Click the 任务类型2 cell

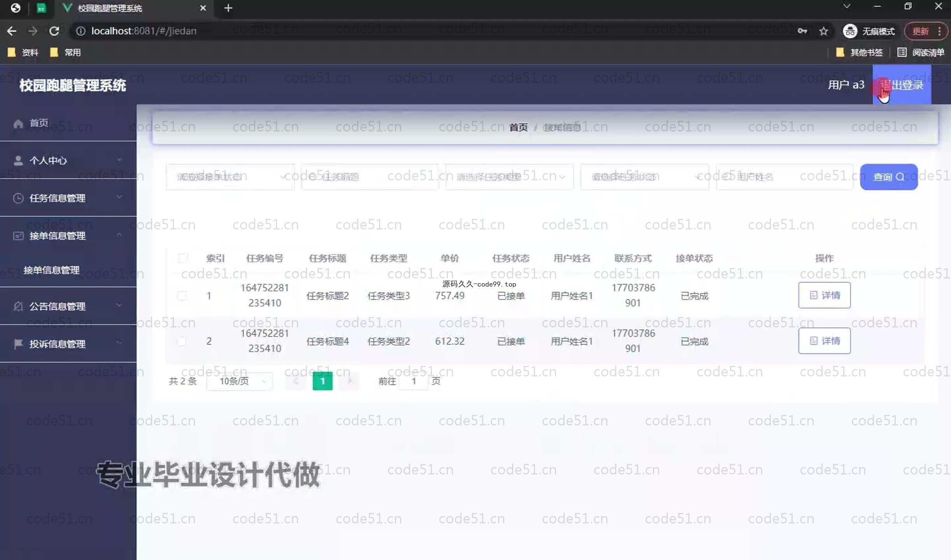(388, 341)
